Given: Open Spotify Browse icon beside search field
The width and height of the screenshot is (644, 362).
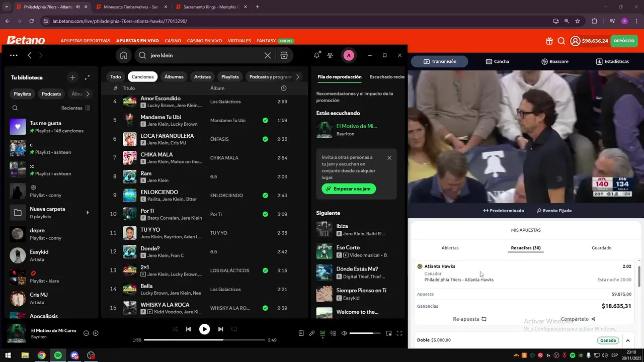Looking at the screenshot, I should click(x=284, y=55).
